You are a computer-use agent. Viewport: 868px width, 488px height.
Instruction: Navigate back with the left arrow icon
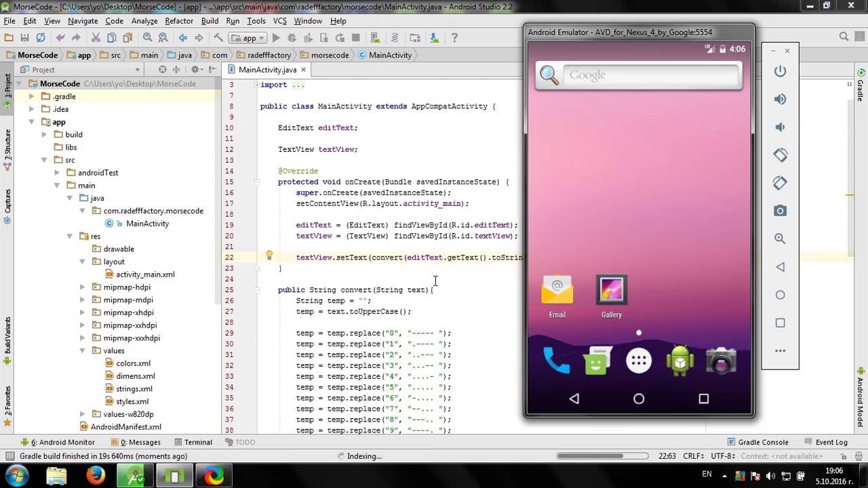point(182,38)
